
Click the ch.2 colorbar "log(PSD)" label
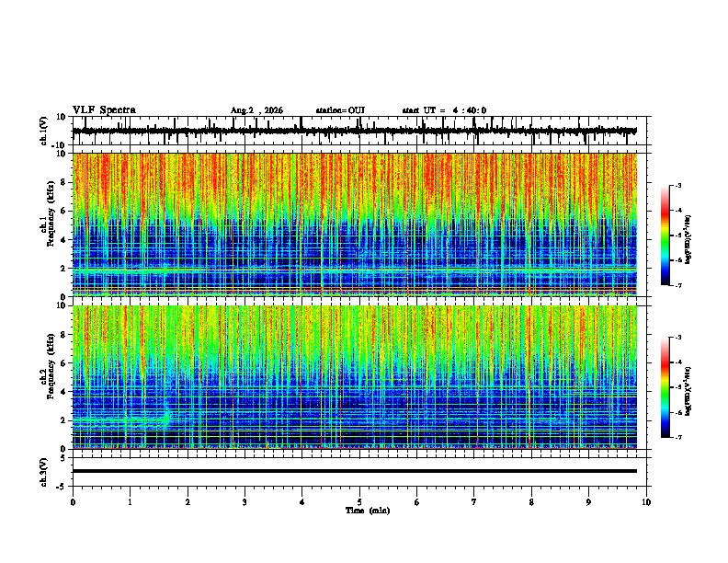pyautogui.click(x=688, y=391)
